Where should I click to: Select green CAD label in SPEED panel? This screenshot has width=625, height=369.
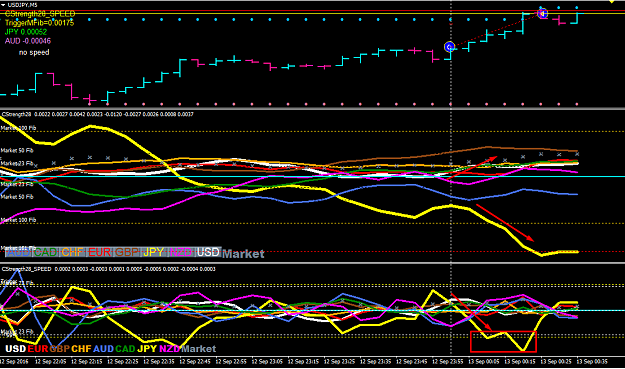coord(125,349)
